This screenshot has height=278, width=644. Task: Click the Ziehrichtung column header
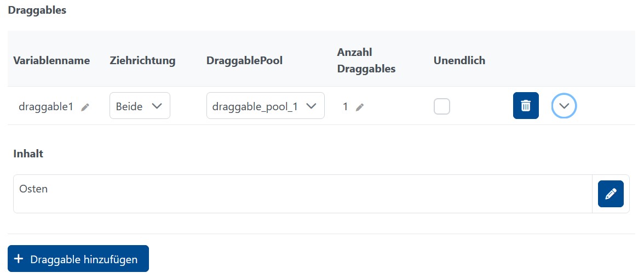(142, 60)
